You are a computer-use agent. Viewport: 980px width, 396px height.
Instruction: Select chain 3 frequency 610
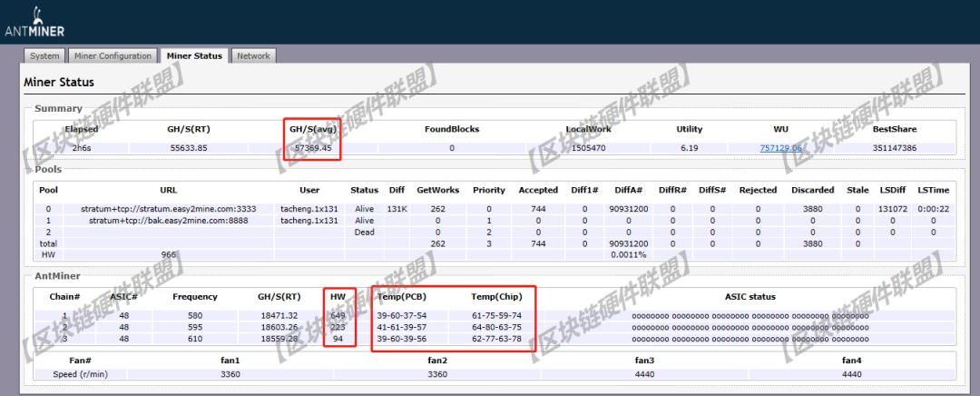point(195,339)
